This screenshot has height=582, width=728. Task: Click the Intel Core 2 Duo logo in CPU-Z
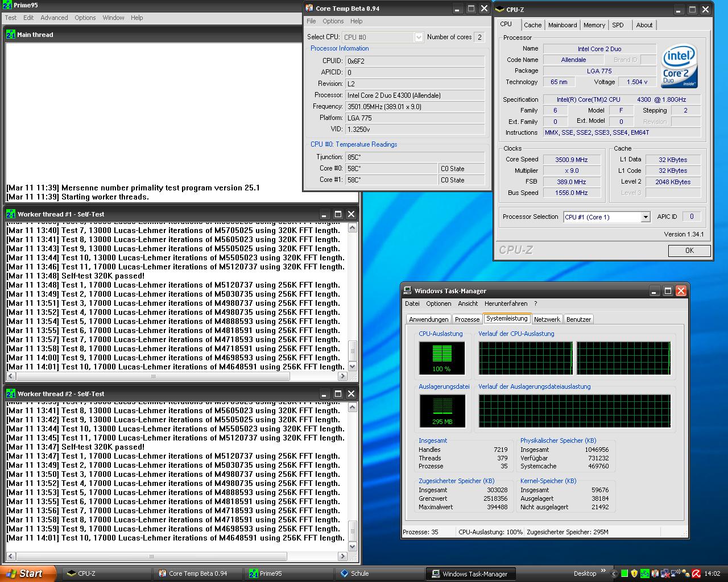679,66
